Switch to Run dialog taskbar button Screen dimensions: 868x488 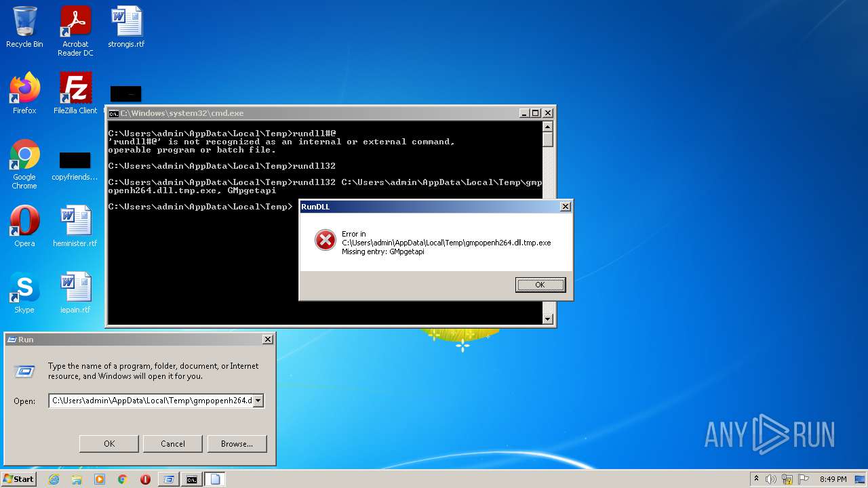coord(168,479)
